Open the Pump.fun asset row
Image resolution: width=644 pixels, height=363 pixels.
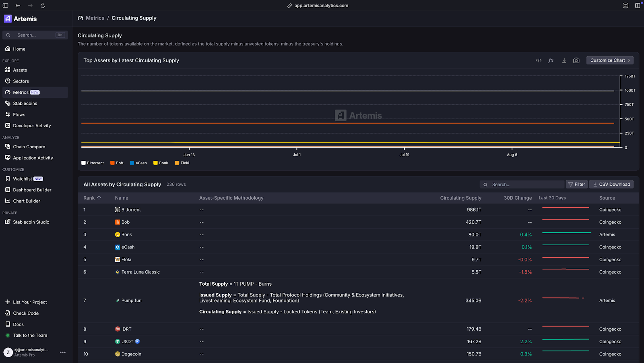(x=358, y=301)
